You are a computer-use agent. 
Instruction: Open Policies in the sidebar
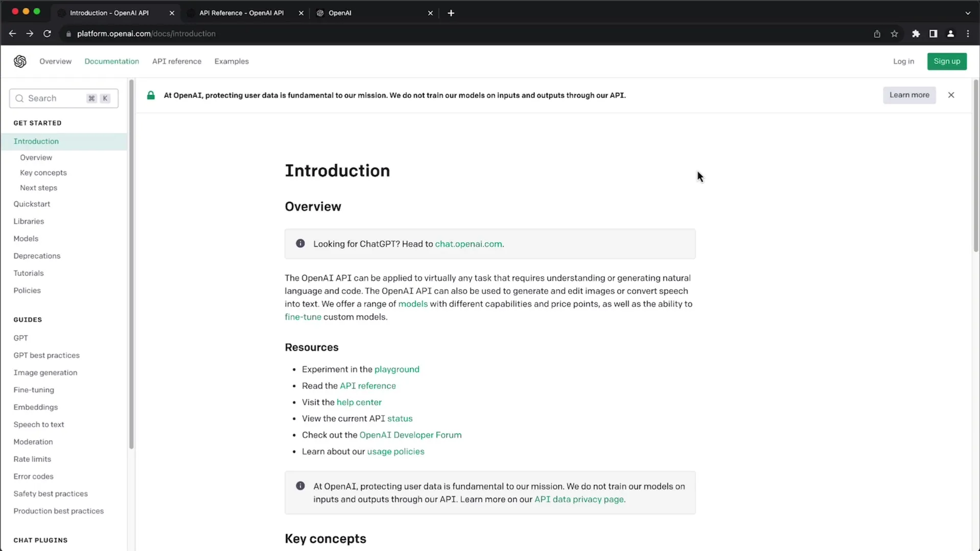click(27, 290)
